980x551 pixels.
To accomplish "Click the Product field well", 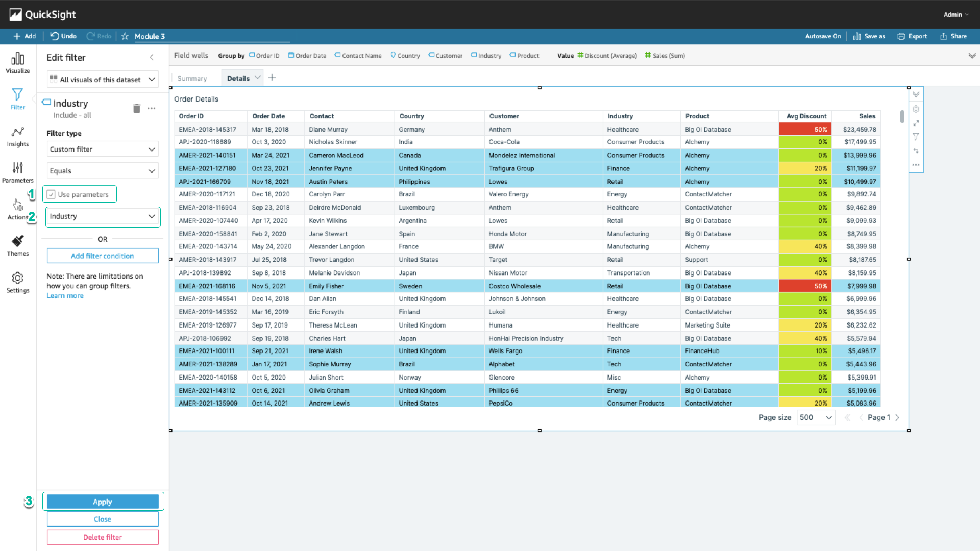I will pos(524,56).
